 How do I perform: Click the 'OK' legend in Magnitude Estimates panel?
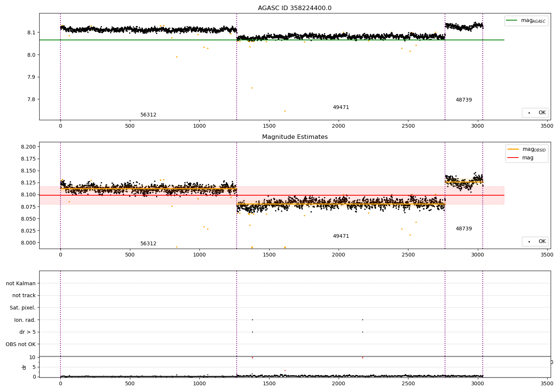click(535, 242)
